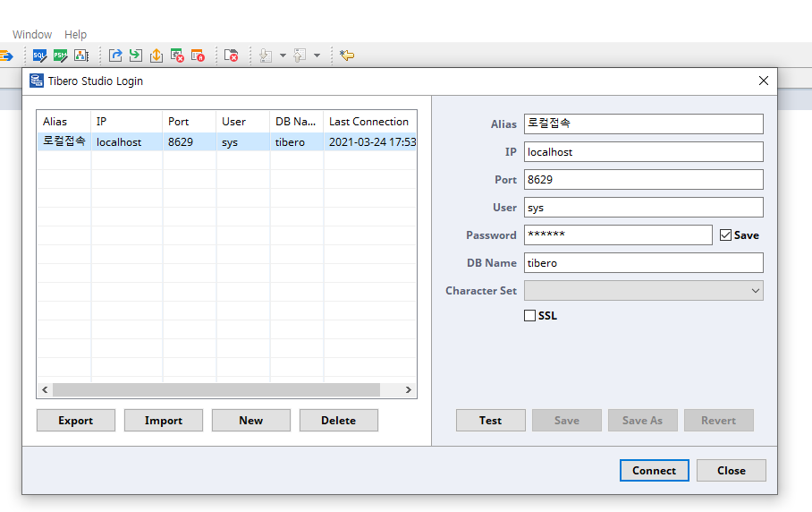Screen dimensions: 812x512
Task: Click the User column header
Action: 243,121
